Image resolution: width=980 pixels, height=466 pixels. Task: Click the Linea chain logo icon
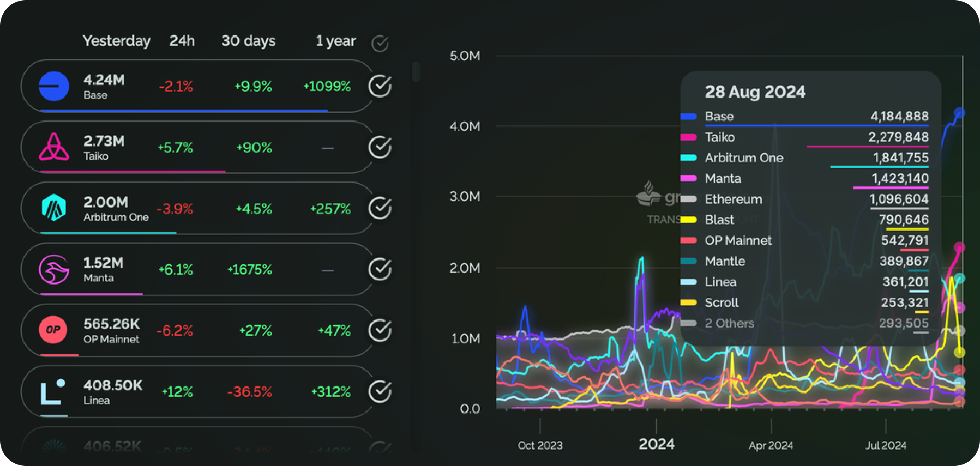(53, 391)
